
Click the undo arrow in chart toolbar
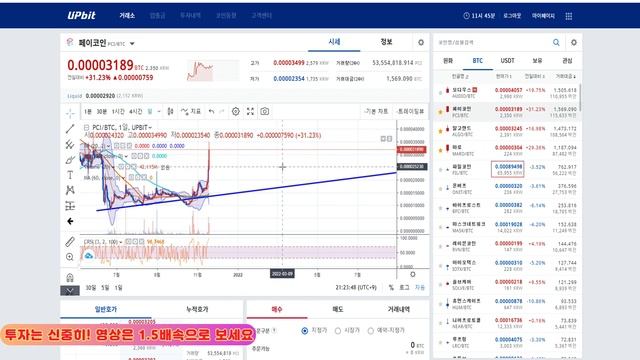coord(211,111)
